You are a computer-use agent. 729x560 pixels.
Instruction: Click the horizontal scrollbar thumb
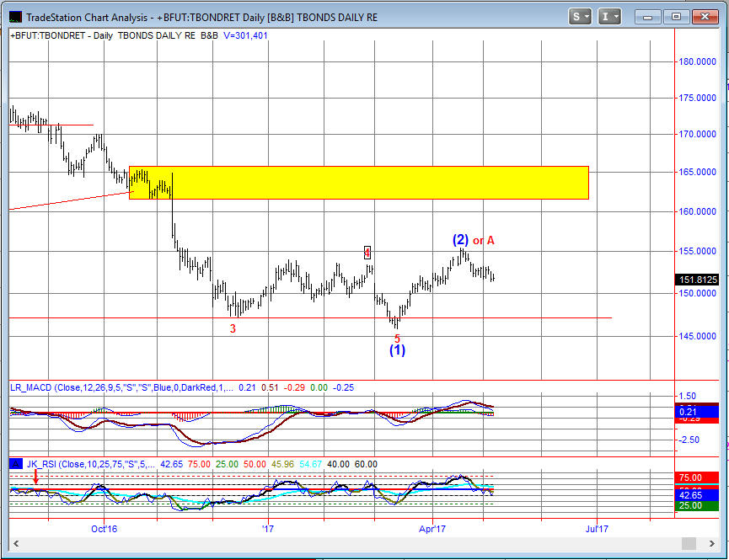pyautogui.click(x=689, y=543)
